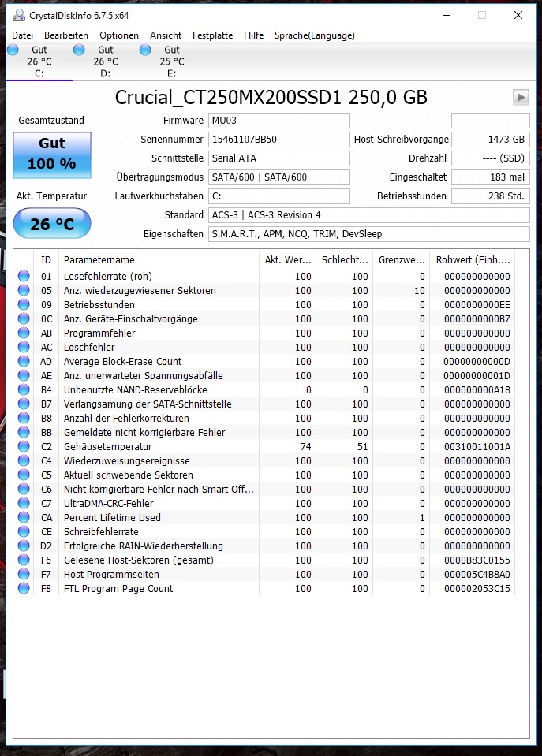Image resolution: width=542 pixels, height=756 pixels.
Task: Click the blue status orb for drive D:
Action: point(79,50)
